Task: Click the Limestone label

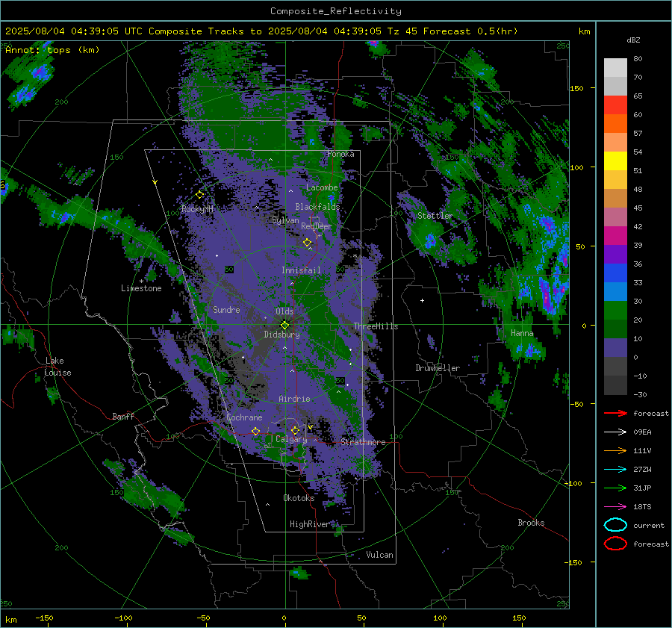Action: point(141,288)
